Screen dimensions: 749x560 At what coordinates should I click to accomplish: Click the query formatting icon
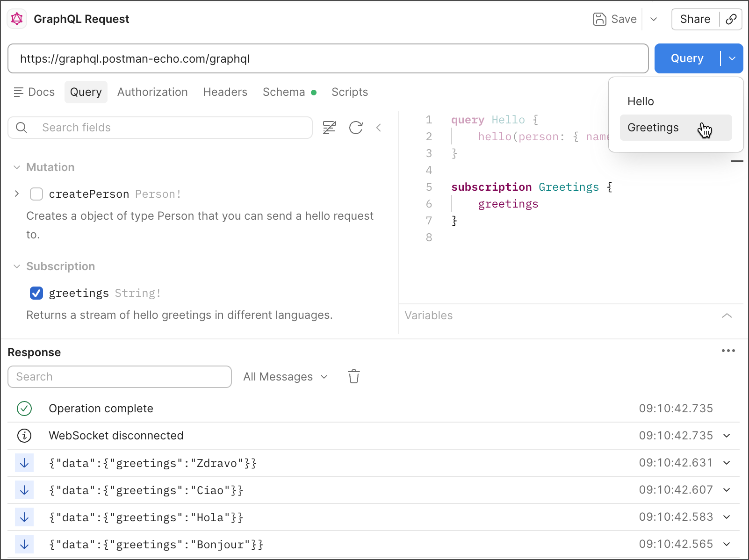point(330,128)
